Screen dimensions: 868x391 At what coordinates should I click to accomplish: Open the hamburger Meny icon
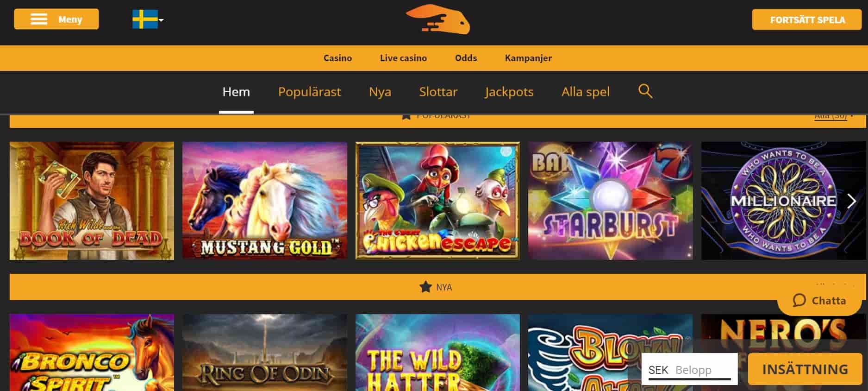[x=39, y=19]
